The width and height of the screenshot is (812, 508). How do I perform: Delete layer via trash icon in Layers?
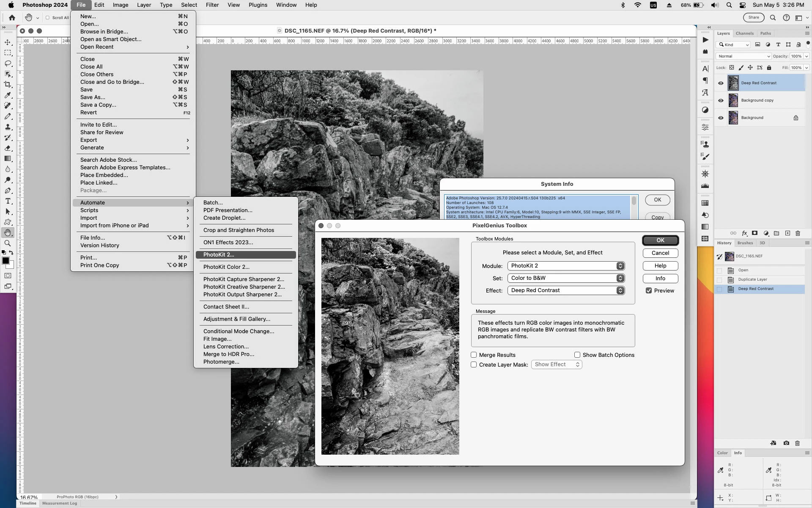pos(798,233)
